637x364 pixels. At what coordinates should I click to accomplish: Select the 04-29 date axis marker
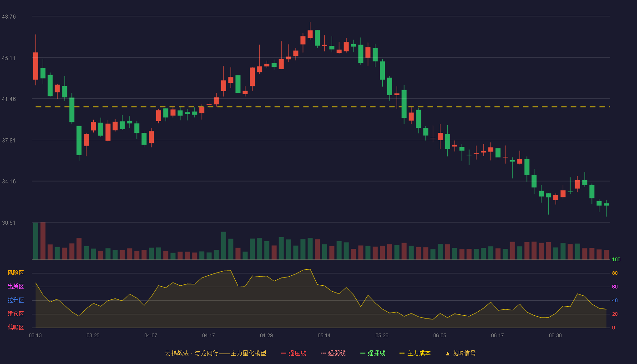click(x=266, y=335)
